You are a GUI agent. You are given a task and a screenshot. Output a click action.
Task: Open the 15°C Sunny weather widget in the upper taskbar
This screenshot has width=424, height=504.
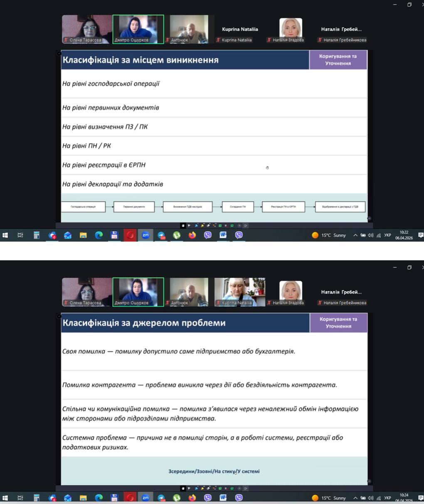click(329, 235)
